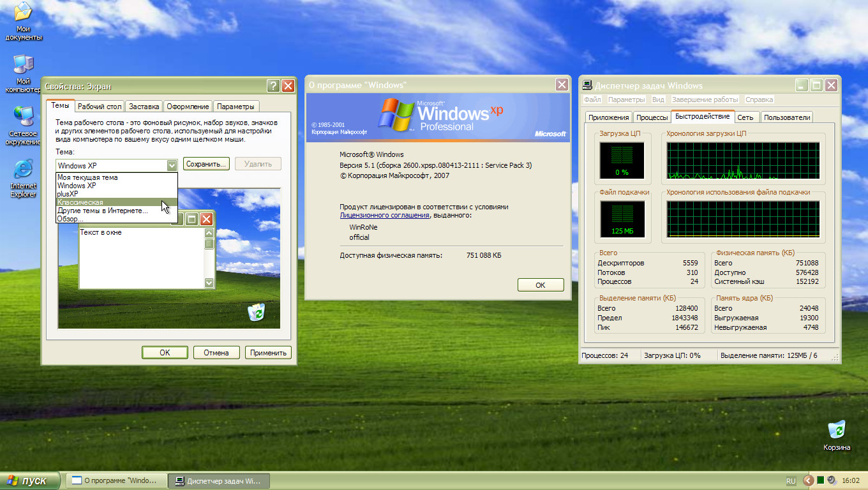Activate the Диспетчер задач taskbar button
868x490 pixels.
219,480
